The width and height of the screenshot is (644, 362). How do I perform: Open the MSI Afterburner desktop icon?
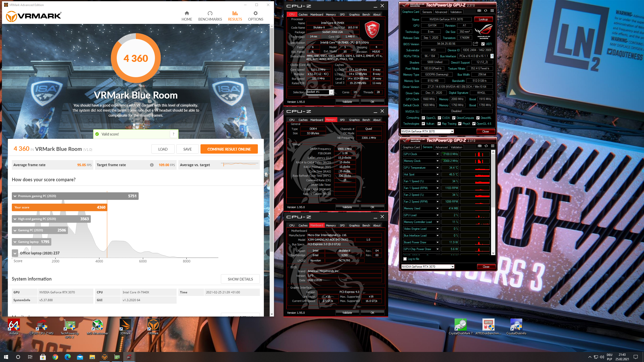point(98,327)
